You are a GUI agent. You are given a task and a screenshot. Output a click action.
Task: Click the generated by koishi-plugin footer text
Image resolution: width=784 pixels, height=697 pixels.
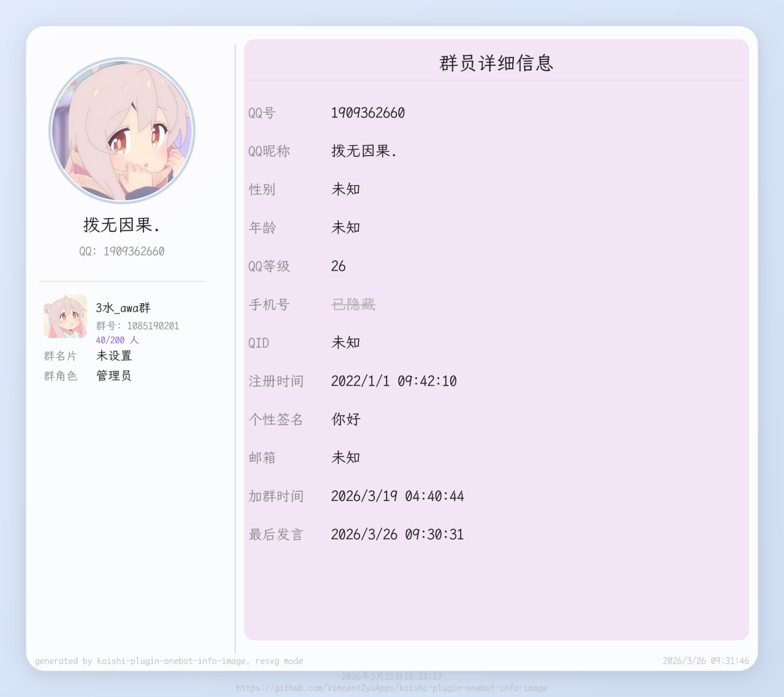[x=169, y=661]
